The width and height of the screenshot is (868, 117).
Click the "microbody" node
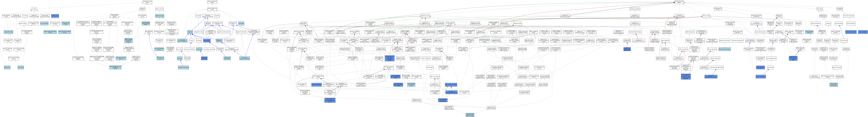[x=199, y=41]
